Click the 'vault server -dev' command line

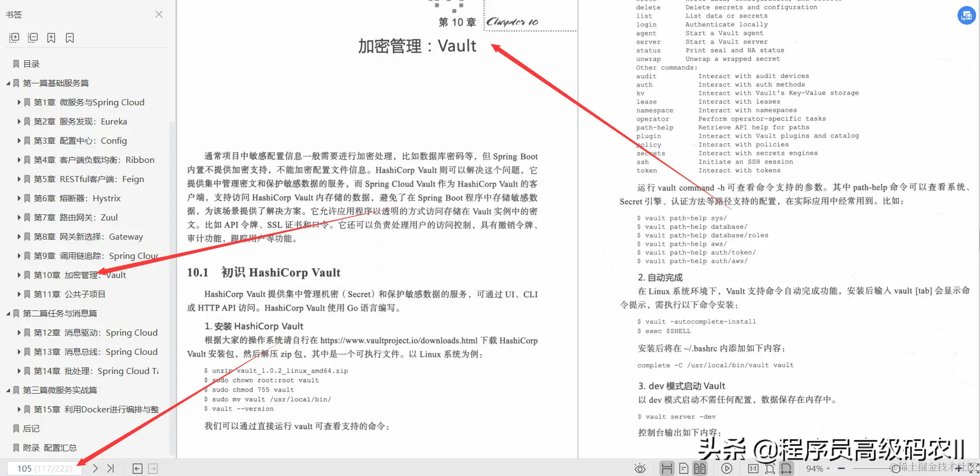676,417
